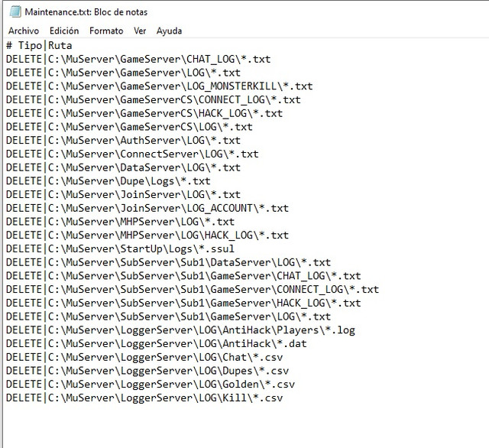Click the 'Maintenance.txt: Bloc de notas' title text
Viewport: 489px width, 448px height.
tap(86, 12)
